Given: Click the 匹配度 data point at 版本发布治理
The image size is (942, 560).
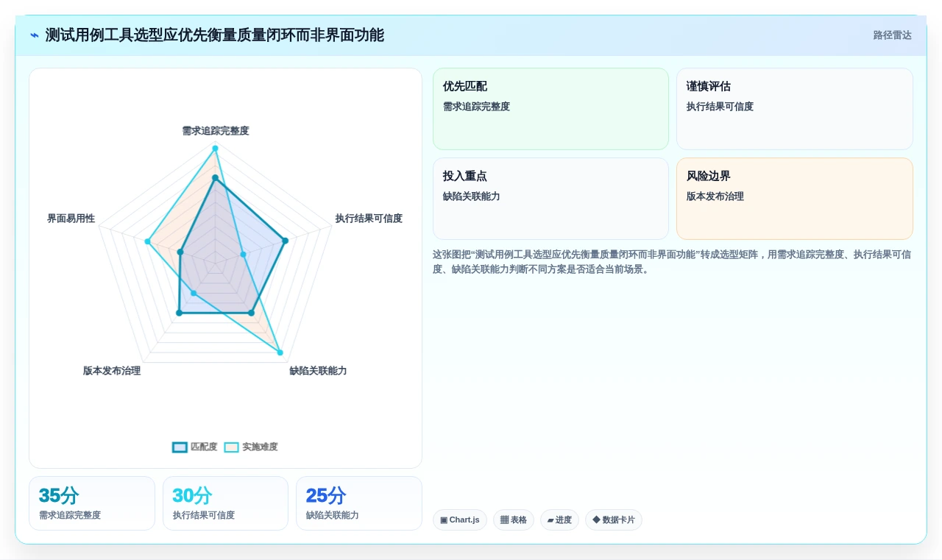Looking at the screenshot, I should (x=179, y=313).
